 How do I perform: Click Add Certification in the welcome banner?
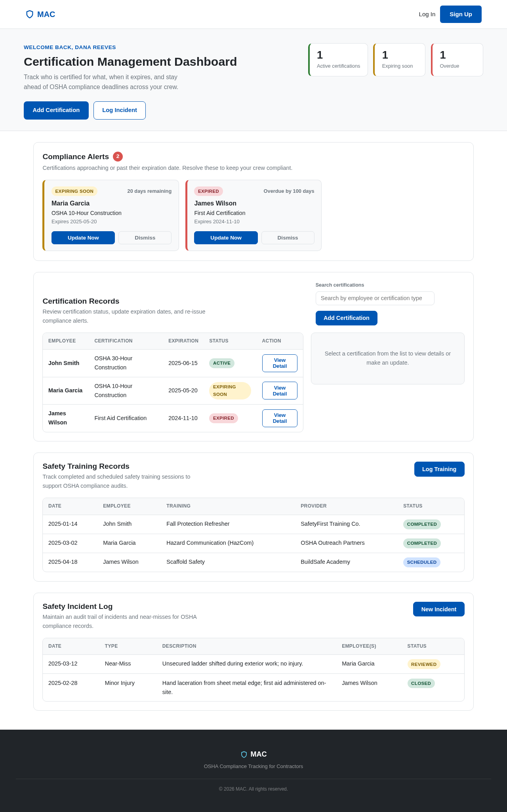click(56, 110)
